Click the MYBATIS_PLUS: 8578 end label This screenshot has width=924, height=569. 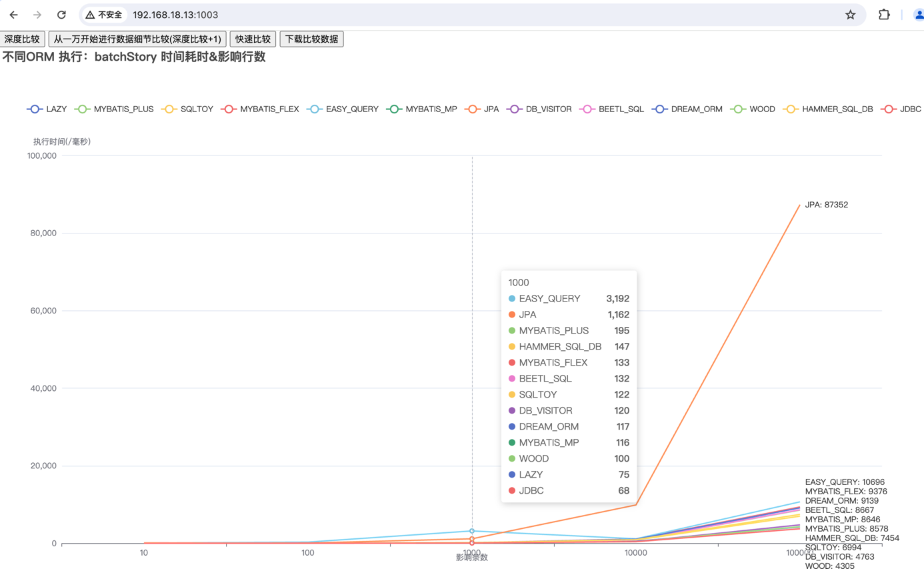(x=846, y=528)
